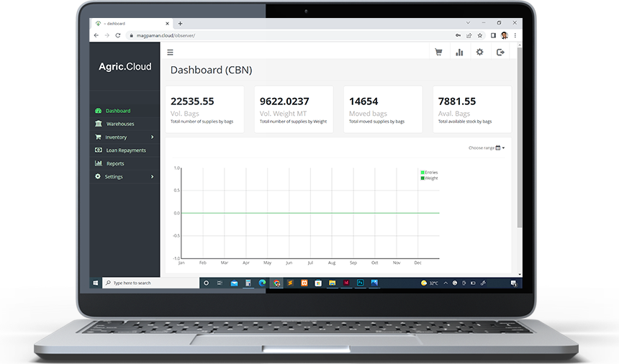Open the shopping cart icon in header
This screenshot has width=619, height=364.
pyautogui.click(x=438, y=53)
